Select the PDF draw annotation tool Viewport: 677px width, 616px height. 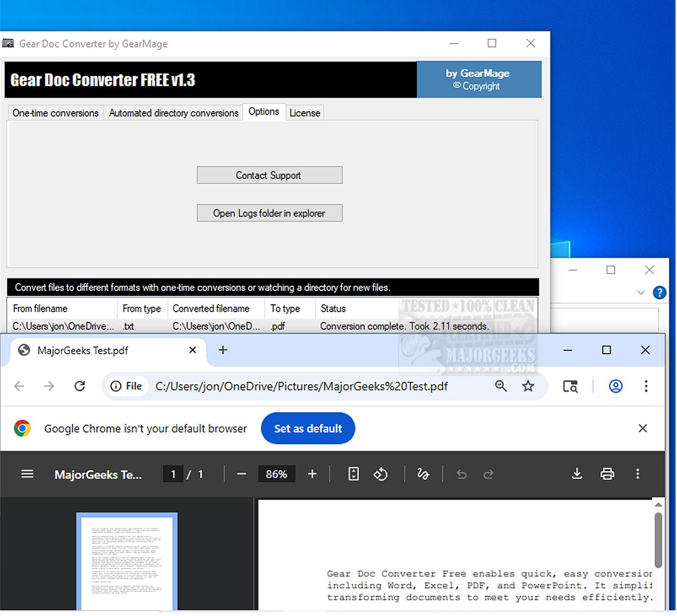[423, 474]
